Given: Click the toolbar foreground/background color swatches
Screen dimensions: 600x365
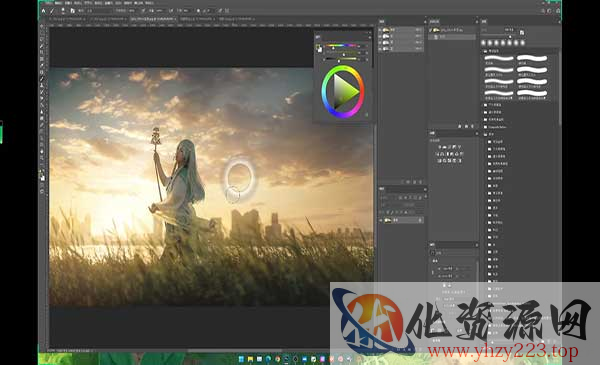Looking at the screenshot, I should 42,176.
